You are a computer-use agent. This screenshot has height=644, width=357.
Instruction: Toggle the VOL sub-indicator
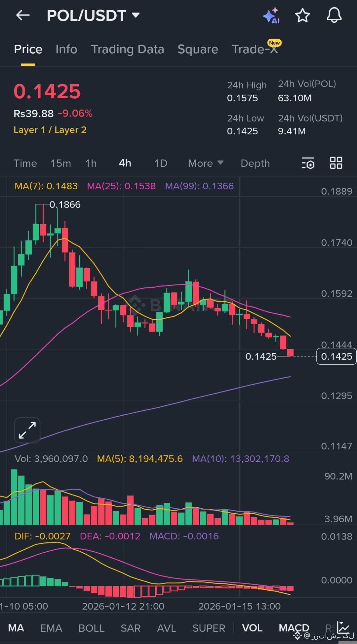[252, 628]
